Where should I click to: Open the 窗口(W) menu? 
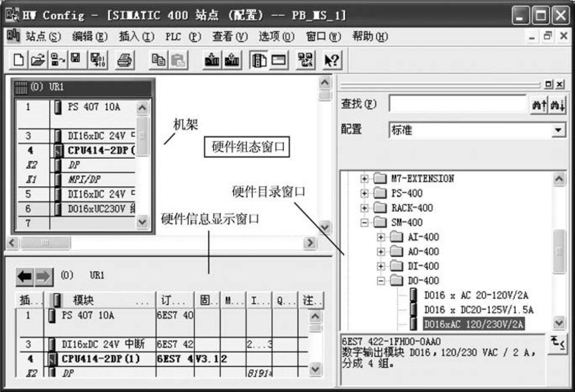pos(323,37)
